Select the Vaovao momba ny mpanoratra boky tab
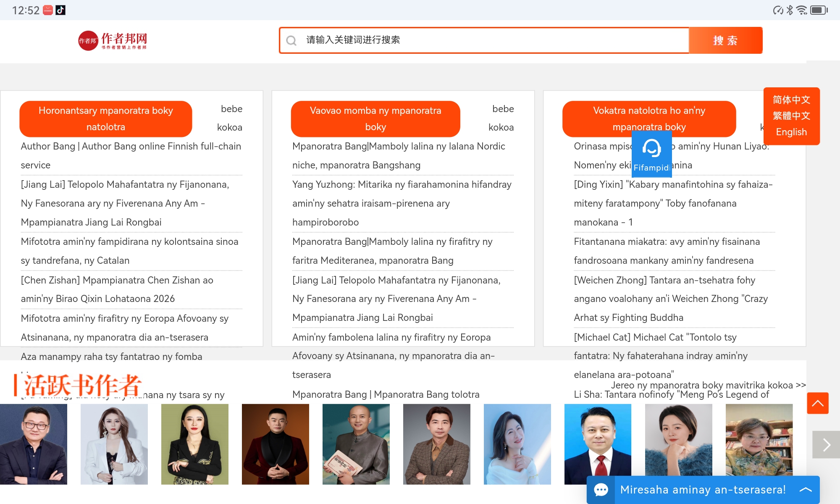Viewport: 840px width, 504px height. click(x=375, y=119)
